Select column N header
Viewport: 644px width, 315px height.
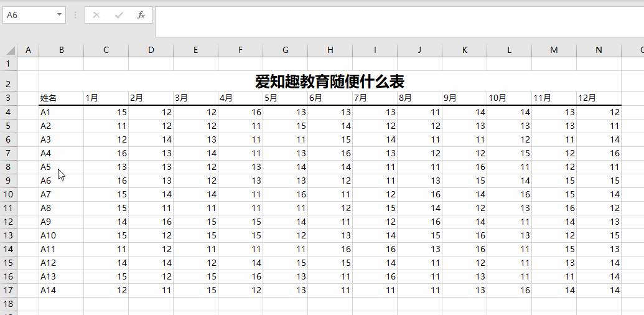pyautogui.click(x=599, y=50)
